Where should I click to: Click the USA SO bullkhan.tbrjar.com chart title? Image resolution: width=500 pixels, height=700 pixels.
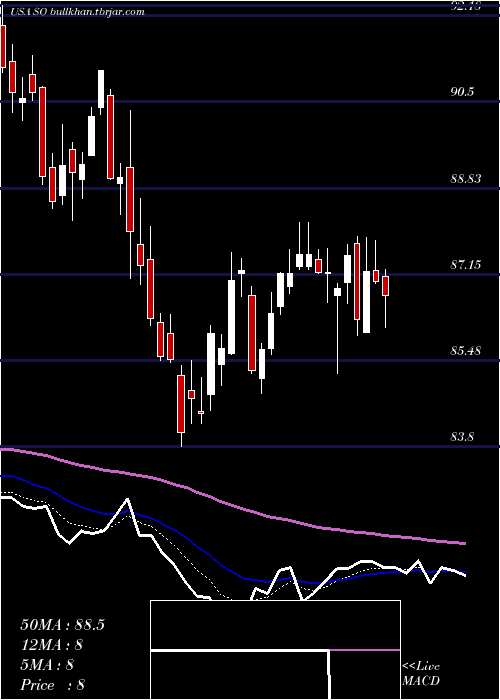click(77, 12)
